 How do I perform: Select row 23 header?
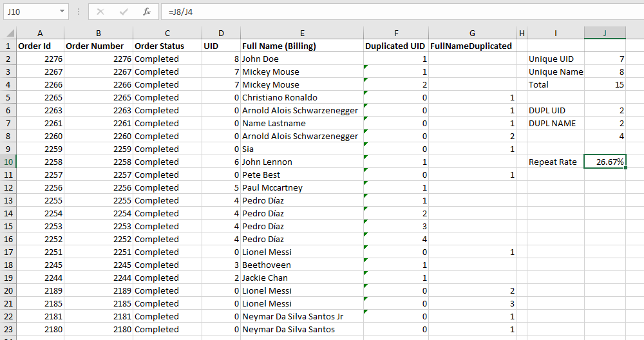pyautogui.click(x=8, y=329)
